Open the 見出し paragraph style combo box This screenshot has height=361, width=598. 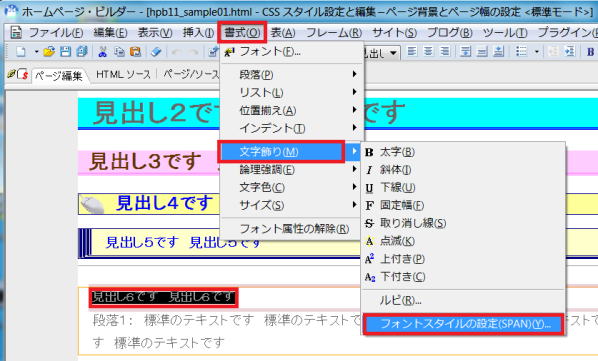[393, 53]
